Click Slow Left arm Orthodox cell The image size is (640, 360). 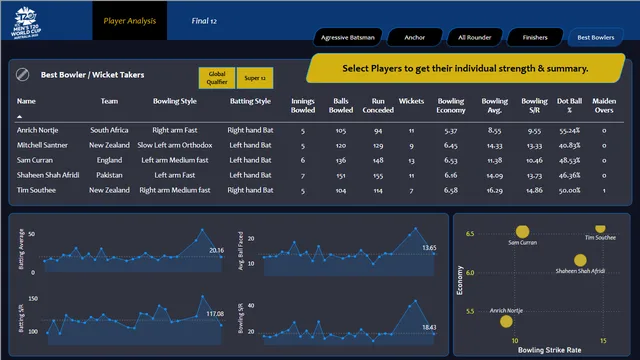click(175, 145)
